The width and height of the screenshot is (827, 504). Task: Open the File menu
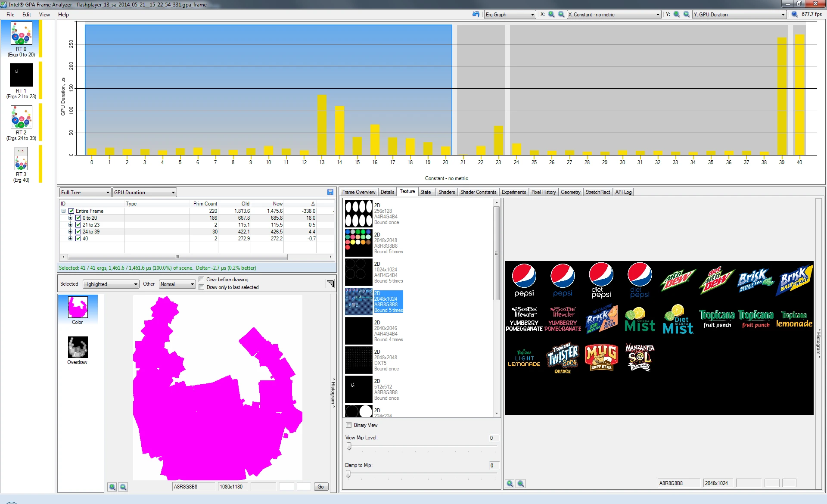(10, 14)
